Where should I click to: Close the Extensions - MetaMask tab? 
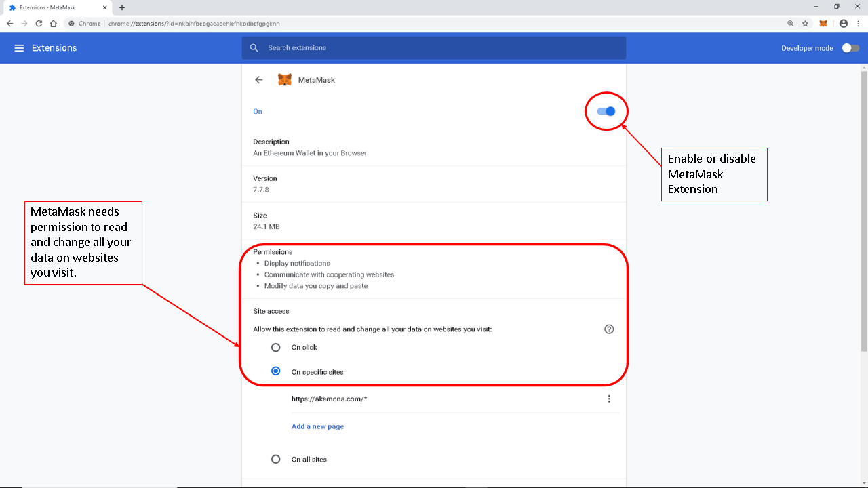tap(106, 7)
